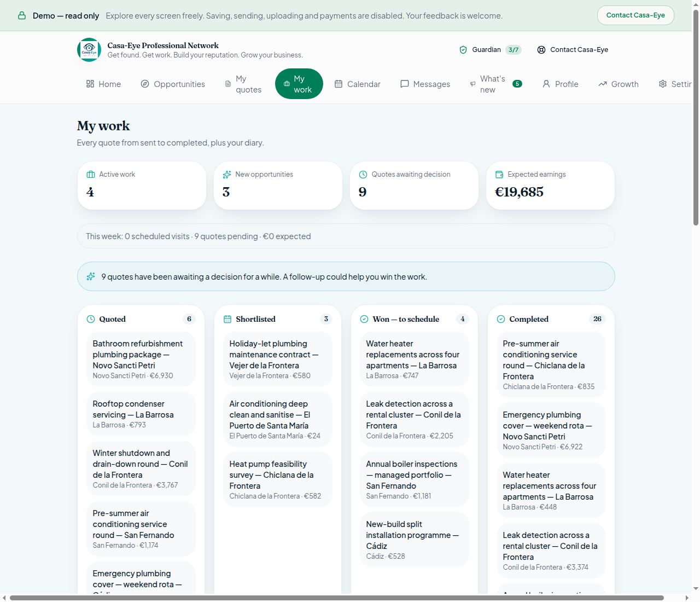Click the Opportunities compass icon

point(145,84)
